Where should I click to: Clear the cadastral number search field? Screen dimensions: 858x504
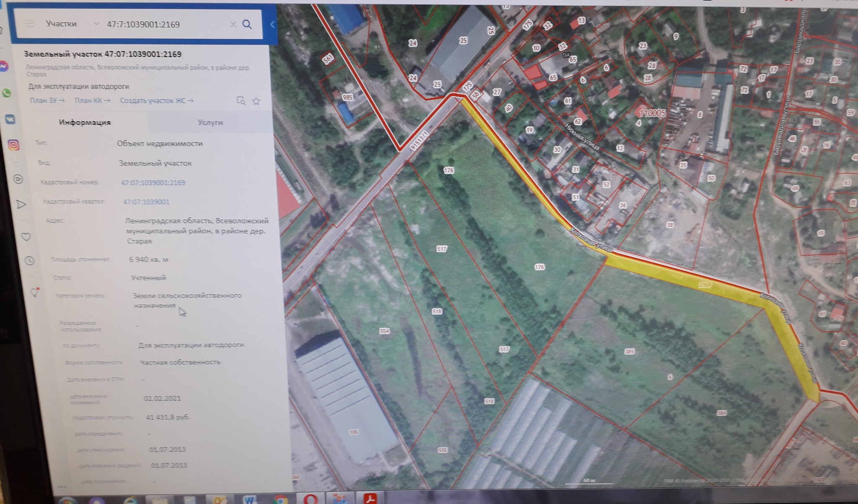tap(233, 24)
